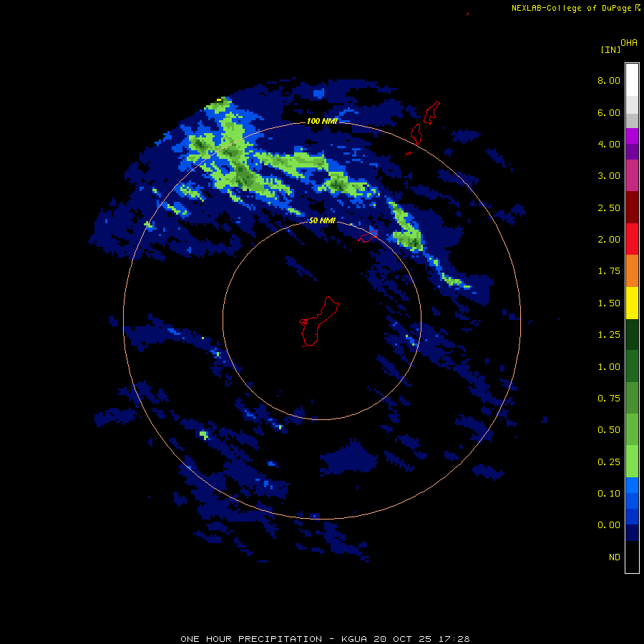Select the orange 1.75 legend swatch
644x644 pixels.
pos(632,271)
